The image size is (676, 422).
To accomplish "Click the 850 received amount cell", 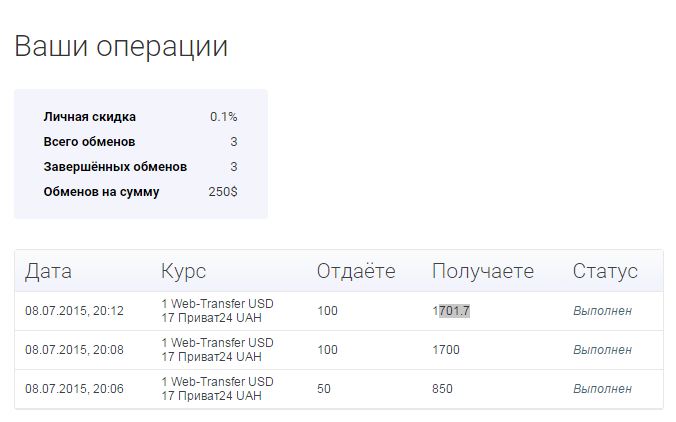I will 443,389.
